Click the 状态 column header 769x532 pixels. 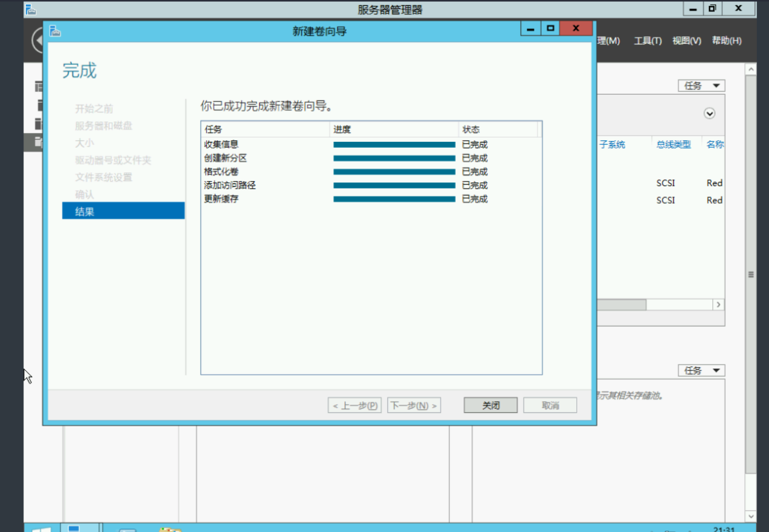(x=498, y=129)
